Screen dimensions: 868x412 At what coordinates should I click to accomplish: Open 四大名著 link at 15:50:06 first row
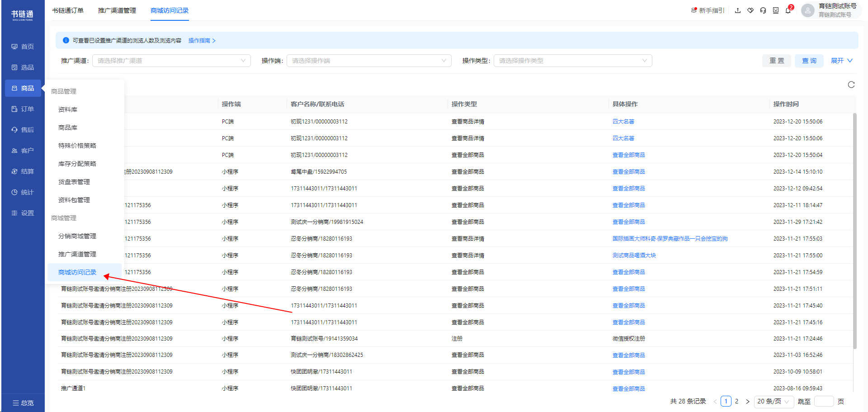point(623,122)
